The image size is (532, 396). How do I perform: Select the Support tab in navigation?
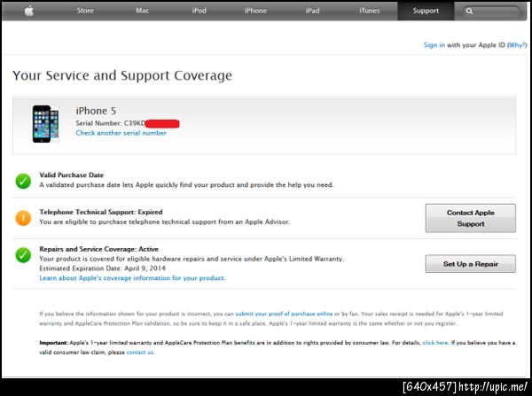coord(426,11)
